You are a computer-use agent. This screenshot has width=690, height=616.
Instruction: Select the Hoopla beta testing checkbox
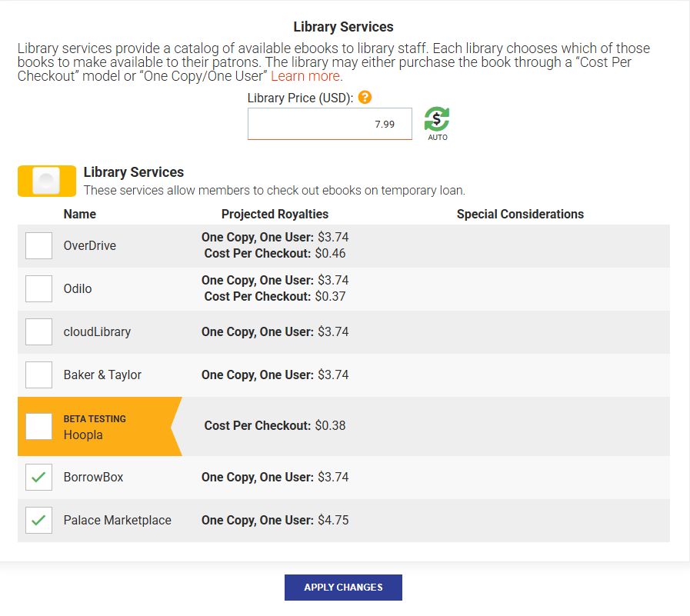(38, 426)
